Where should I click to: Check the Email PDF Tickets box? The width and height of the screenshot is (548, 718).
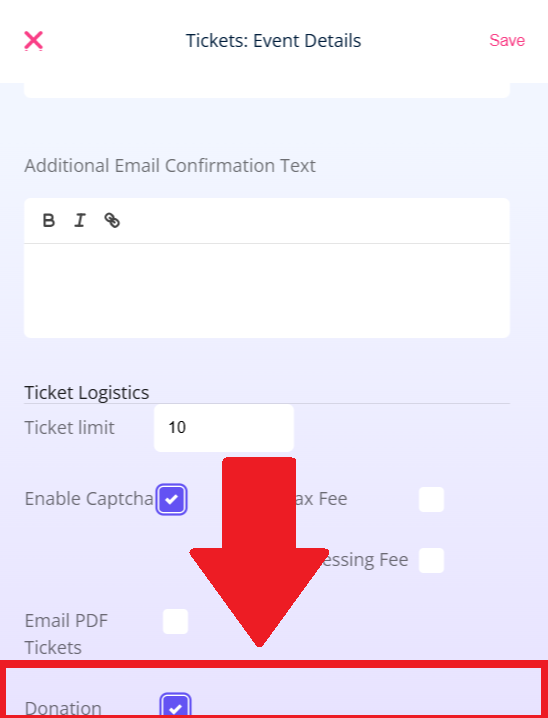[x=175, y=621]
